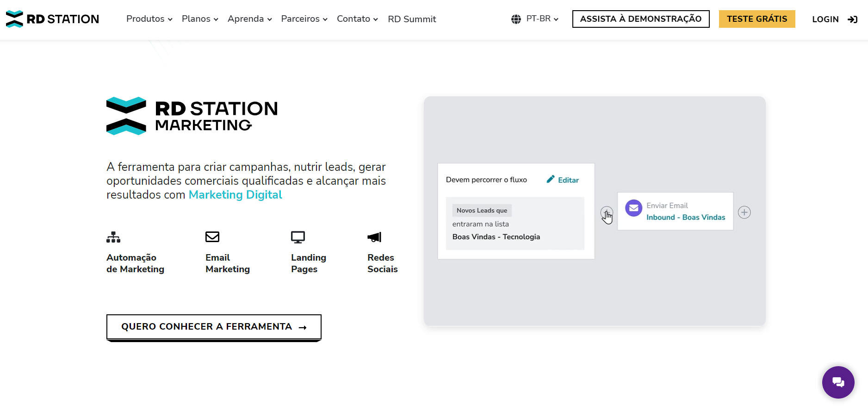The image size is (868, 406).
Task: Open the Contato dropdown
Action: pyautogui.click(x=358, y=19)
